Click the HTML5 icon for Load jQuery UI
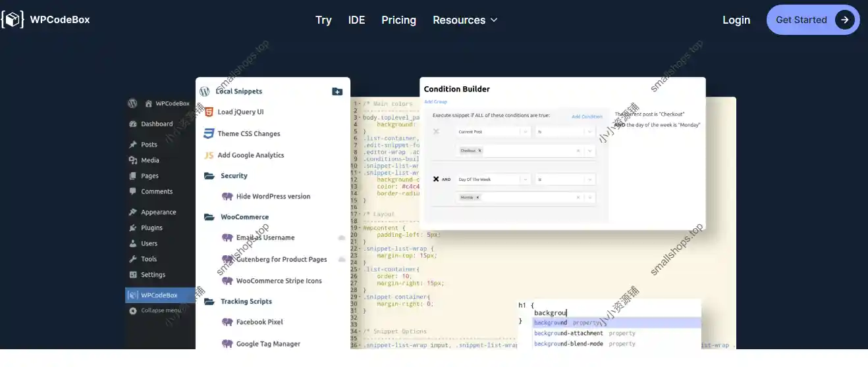The height and width of the screenshot is (367, 868). pos(208,112)
